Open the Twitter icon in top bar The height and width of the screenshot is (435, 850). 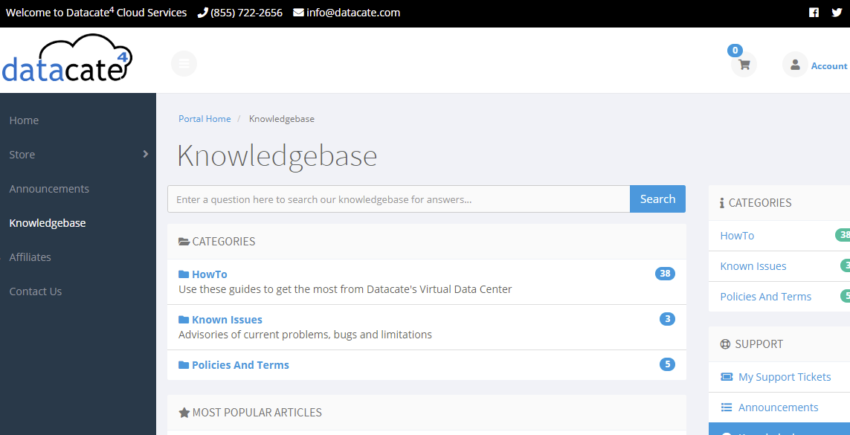[x=837, y=12]
